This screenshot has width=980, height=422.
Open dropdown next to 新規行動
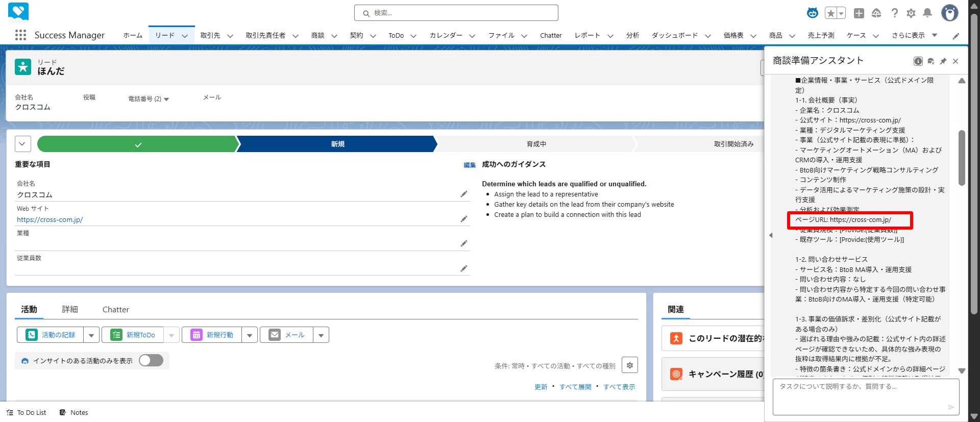(250, 335)
